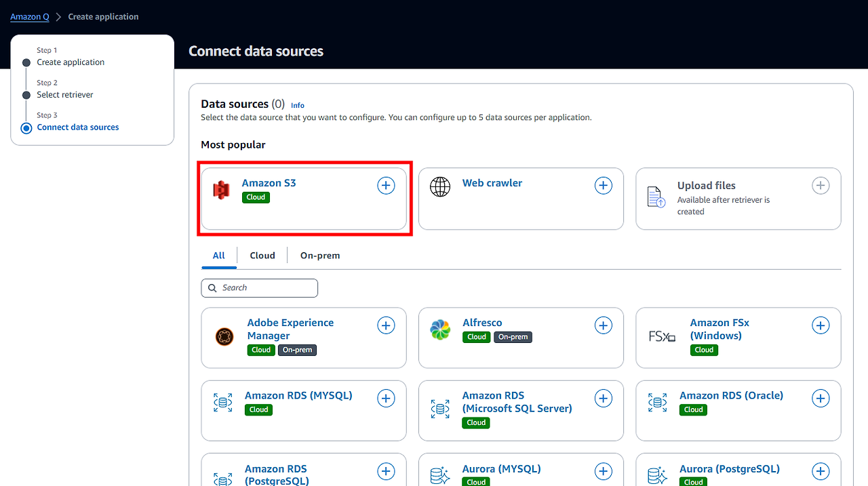Add the Amazon S3 data source plus icon
The height and width of the screenshot is (486, 868).
pyautogui.click(x=386, y=185)
